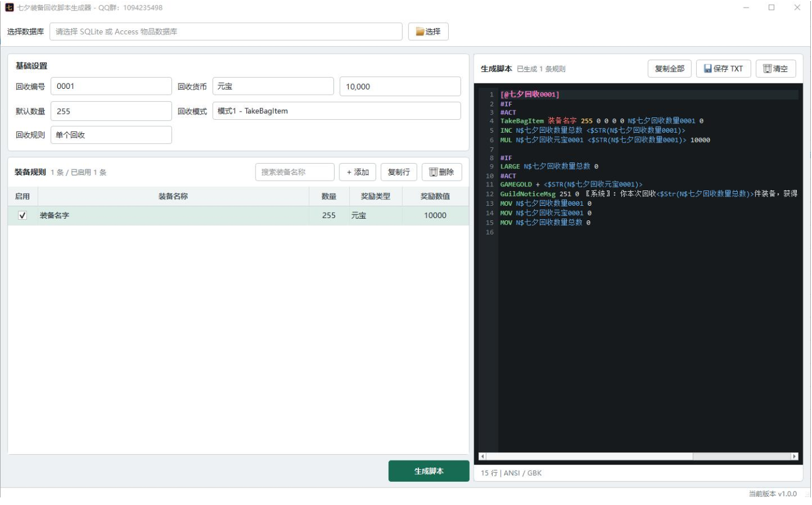Click the green 生成脚本 button
Viewport: 812px width, 505px height.
pos(429,471)
